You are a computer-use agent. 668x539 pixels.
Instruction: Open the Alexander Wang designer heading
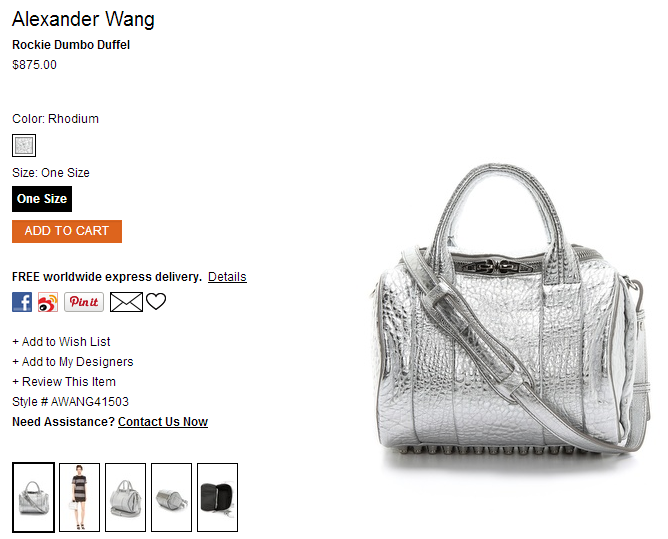[84, 19]
